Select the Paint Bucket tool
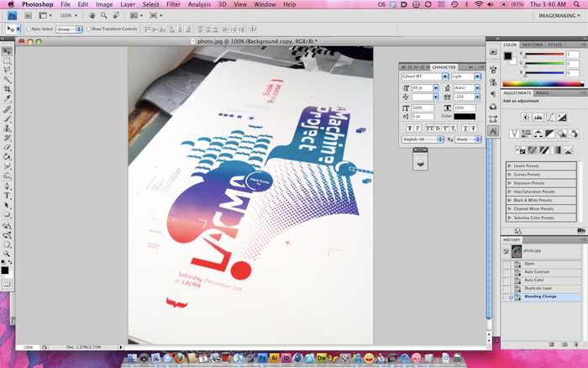The image size is (588, 368). point(7,157)
